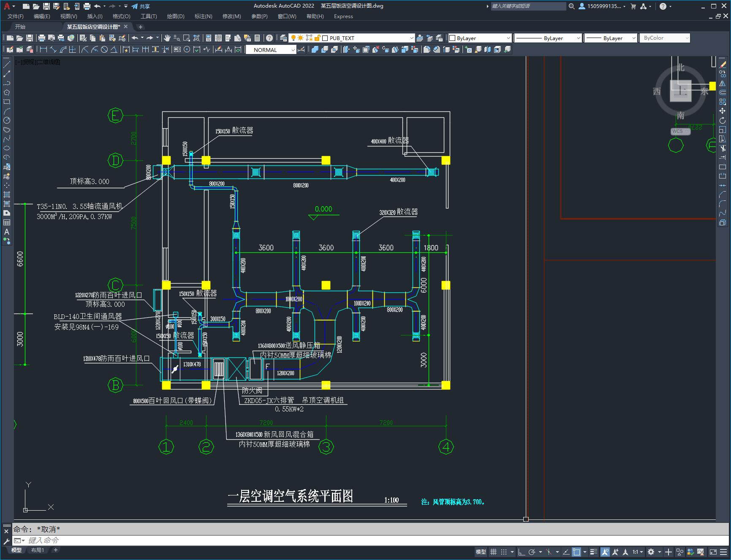Add a new drawing tab with plus button
This screenshot has width=731, height=560.
coord(141,27)
